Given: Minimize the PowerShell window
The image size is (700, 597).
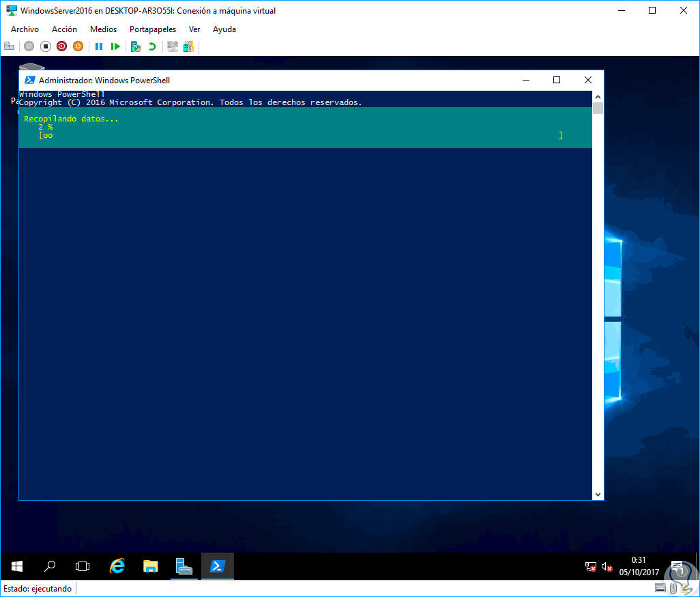Looking at the screenshot, I should tap(526, 80).
